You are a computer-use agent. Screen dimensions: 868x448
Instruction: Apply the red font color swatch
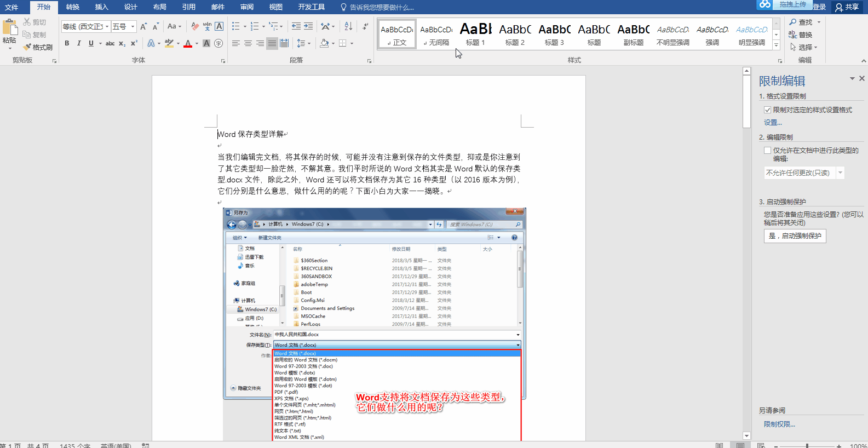pos(188,43)
